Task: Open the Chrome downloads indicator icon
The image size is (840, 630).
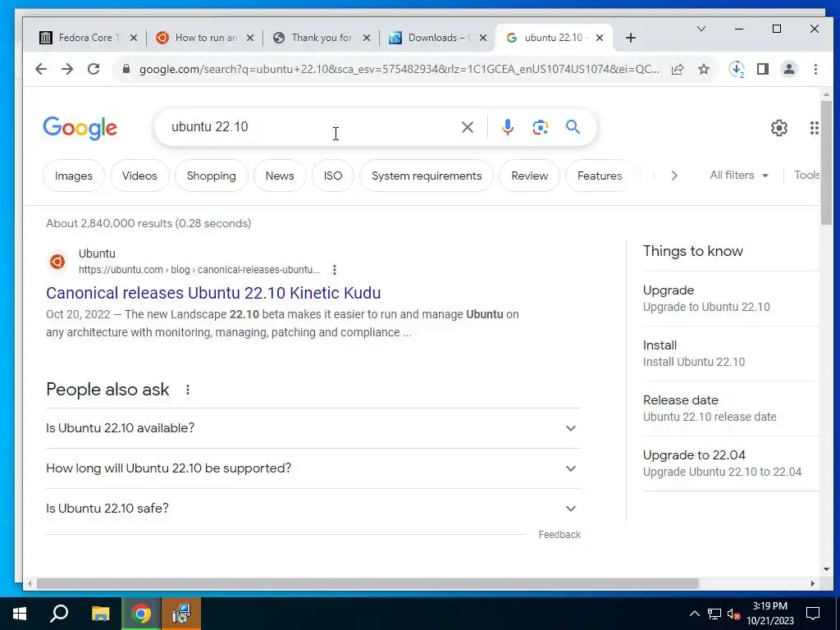Action: [737, 69]
